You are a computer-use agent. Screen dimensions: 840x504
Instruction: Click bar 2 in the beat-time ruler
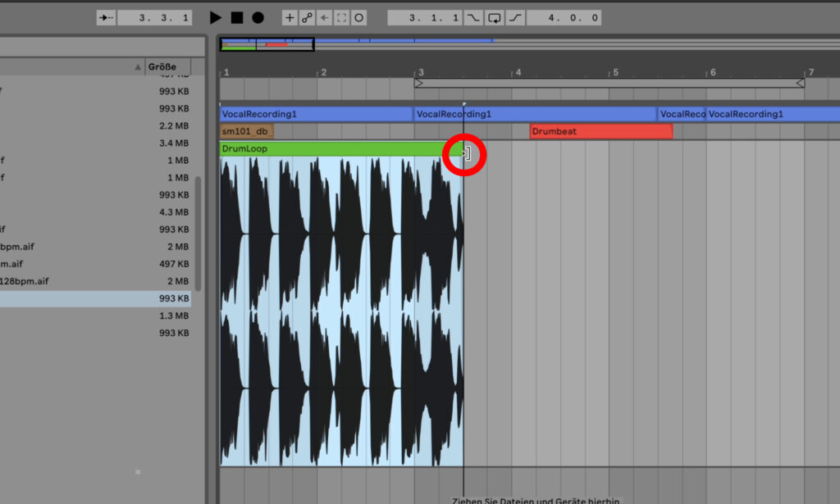[323, 72]
